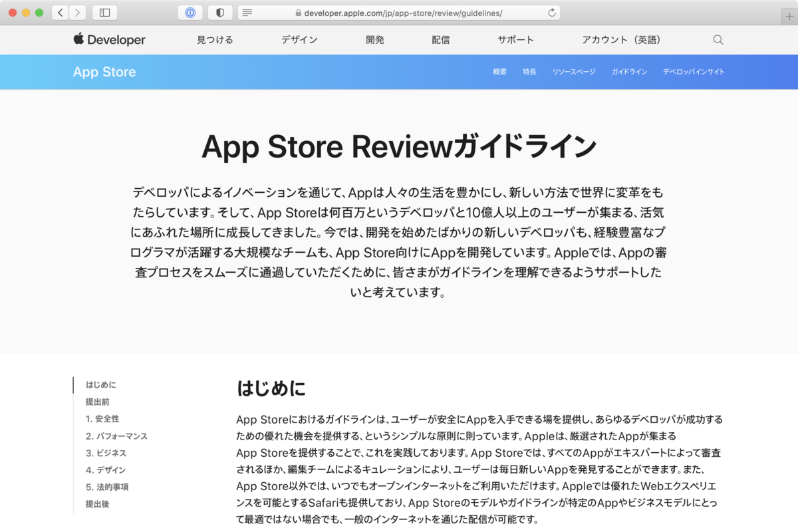
Task: Go to ガイドライン tab
Action: click(x=629, y=72)
